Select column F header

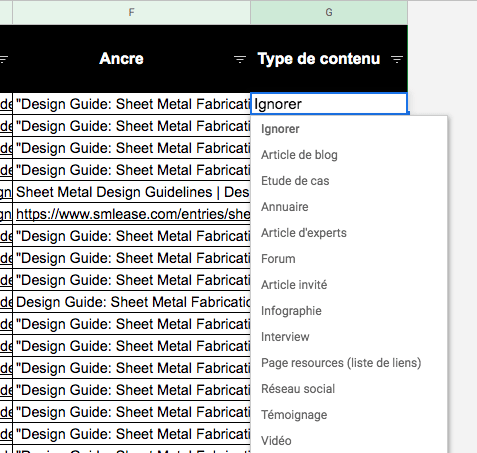pyautogui.click(x=131, y=12)
